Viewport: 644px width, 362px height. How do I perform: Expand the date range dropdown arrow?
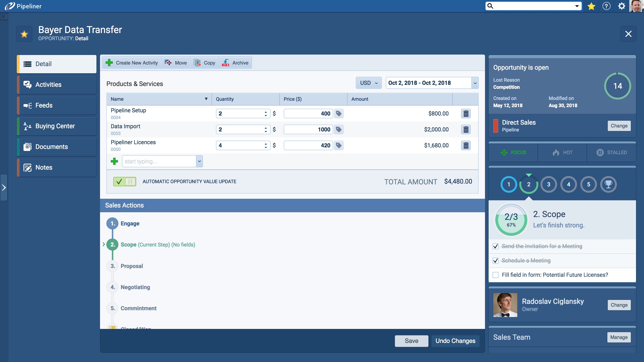point(475,83)
